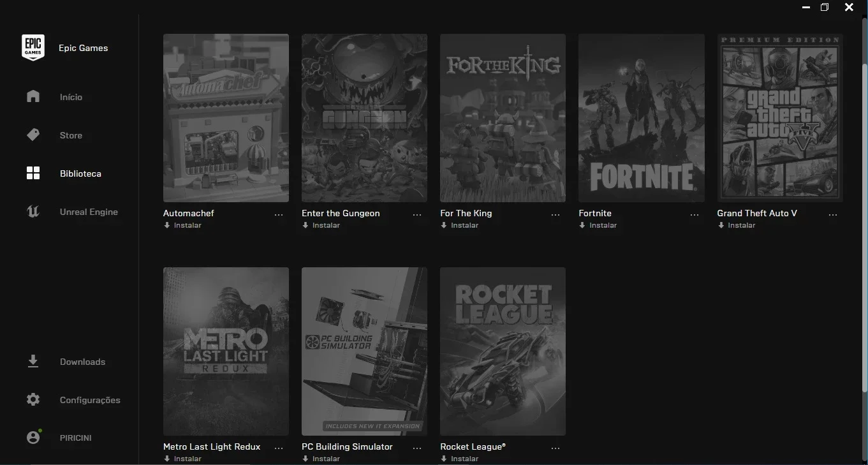The width and height of the screenshot is (868, 465).
Task: Click install arrow icon under For The King
Action: pyautogui.click(x=444, y=225)
